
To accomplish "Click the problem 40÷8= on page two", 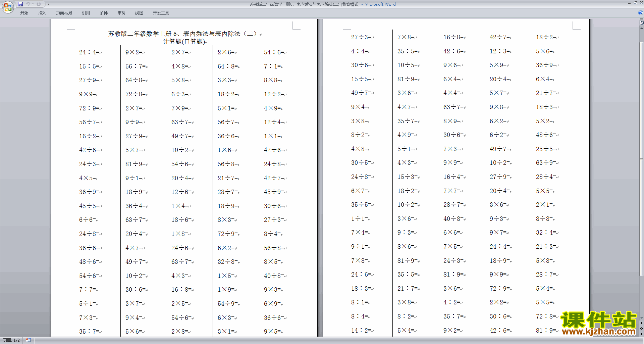I will click(x=453, y=219).
